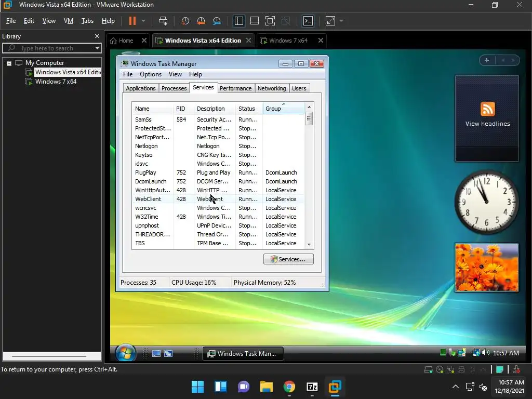Open Chrome from the host taskbar

click(x=289, y=387)
